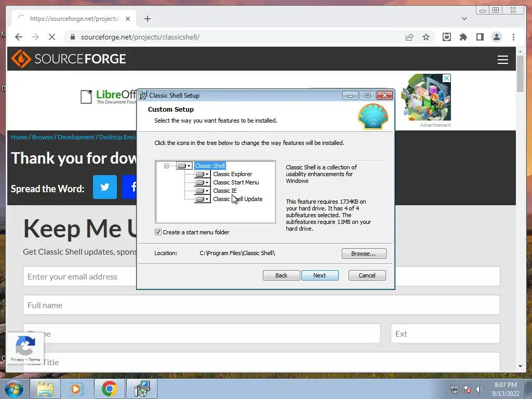Click the Home breadcrumb link

19,137
